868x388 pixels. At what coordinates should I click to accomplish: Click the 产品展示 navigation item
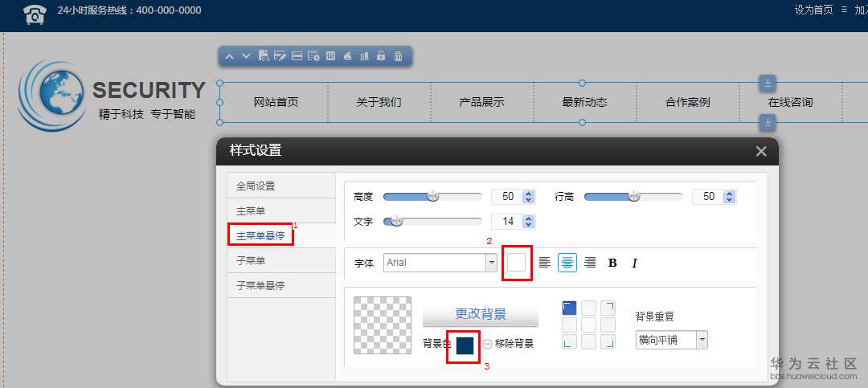click(481, 102)
